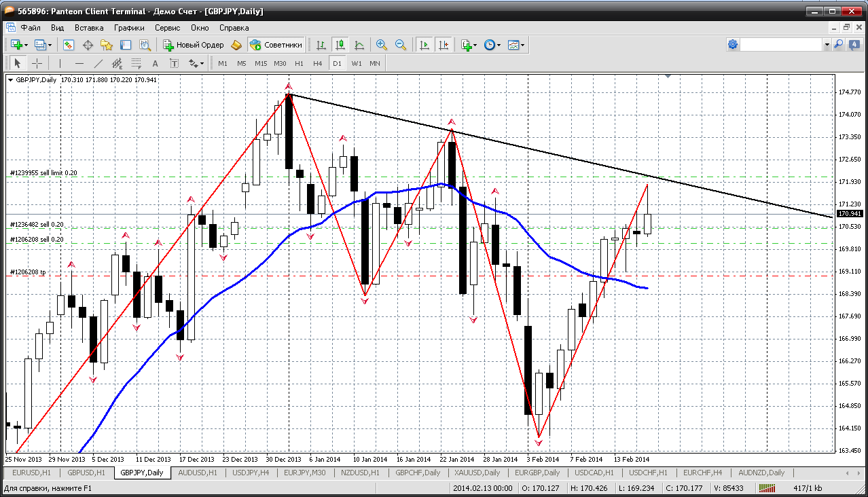Image resolution: width=868 pixels, height=497 pixels.
Task: Switch timeframe to M15
Action: tap(261, 63)
